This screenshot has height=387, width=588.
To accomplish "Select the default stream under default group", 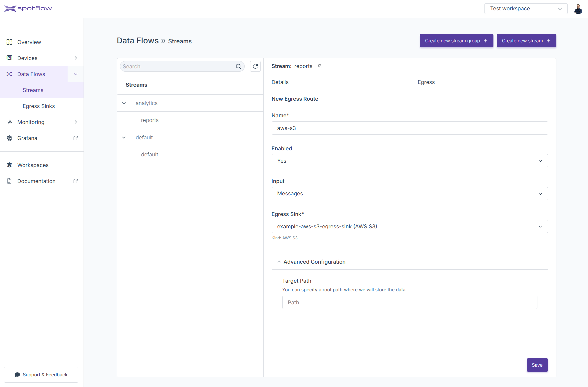I will 190,155.
